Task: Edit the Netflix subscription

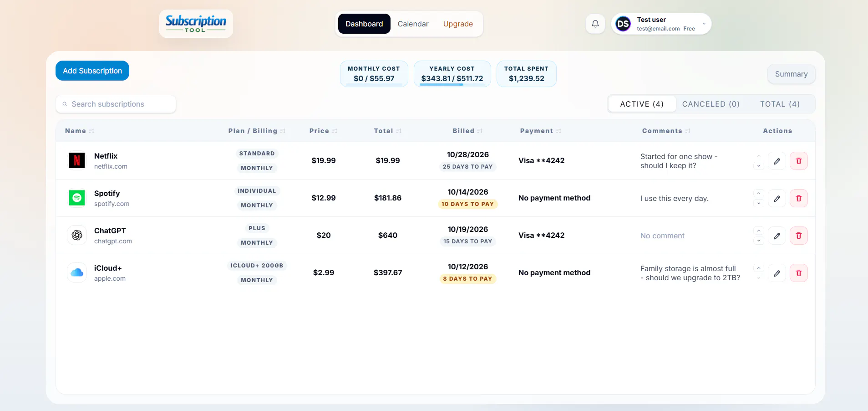Action: coord(777,161)
